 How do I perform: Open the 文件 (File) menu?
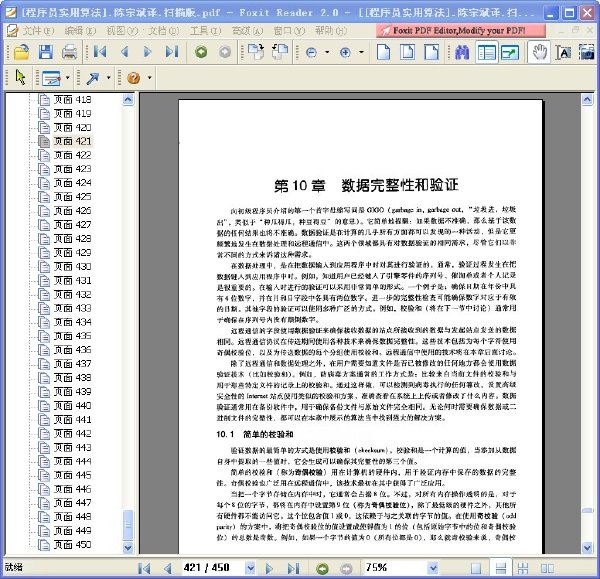(38, 31)
